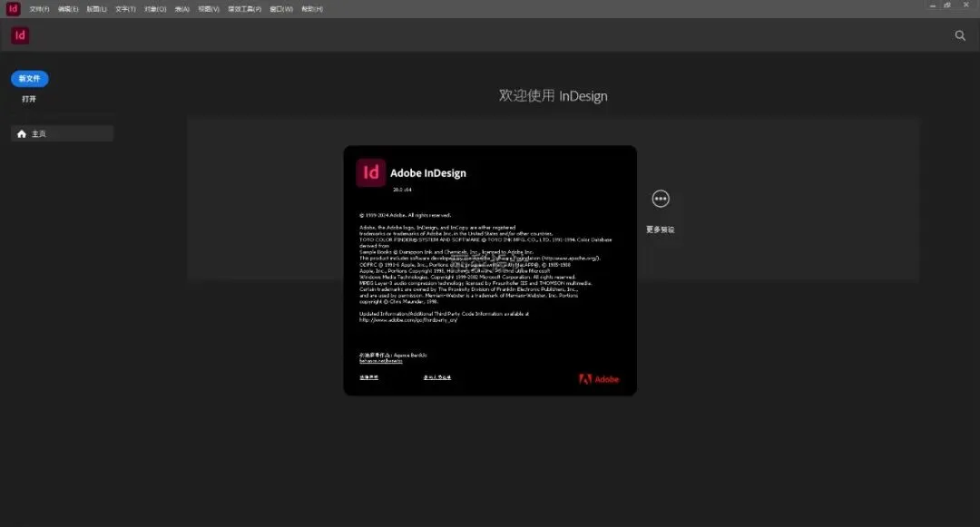Click the copyright All rights reserved line

405,215
